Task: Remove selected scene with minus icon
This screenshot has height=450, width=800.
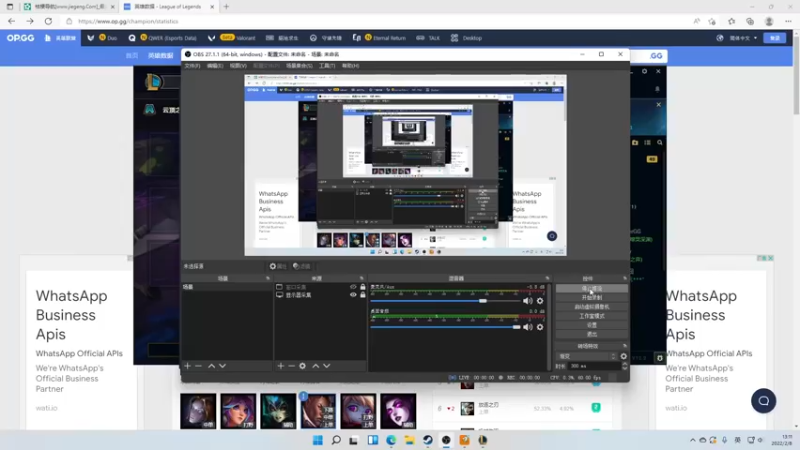Action: [198, 366]
